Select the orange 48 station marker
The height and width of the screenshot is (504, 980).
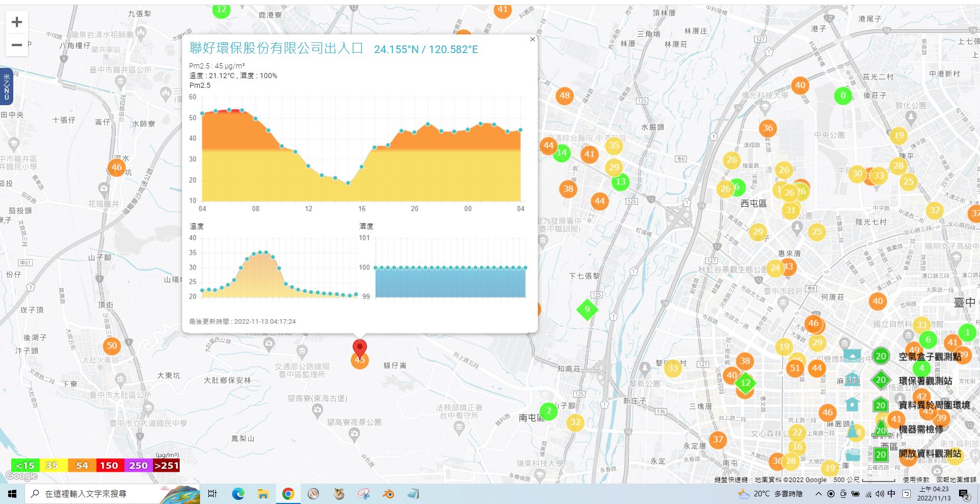pyautogui.click(x=565, y=95)
